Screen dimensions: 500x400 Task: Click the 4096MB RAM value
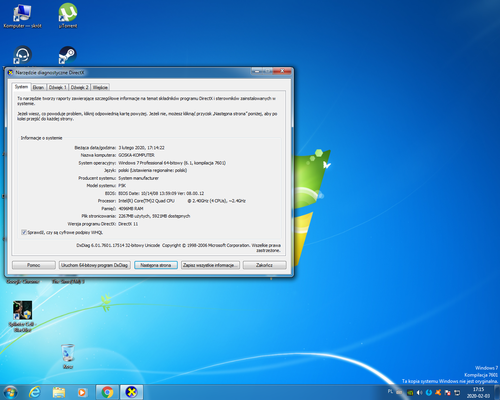click(131, 209)
